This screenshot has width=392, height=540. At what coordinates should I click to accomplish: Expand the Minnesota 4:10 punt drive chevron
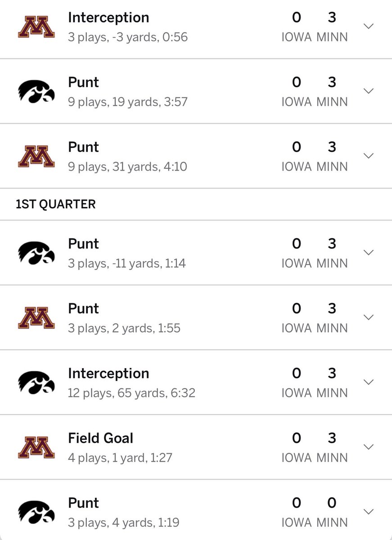coord(369,156)
